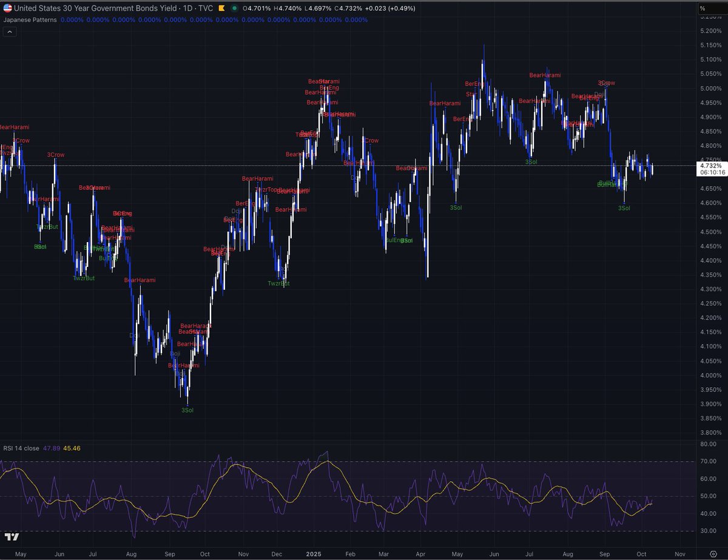Click the red 3Crow label near June 2024
This screenshot has height=560, width=728.
click(56, 155)
